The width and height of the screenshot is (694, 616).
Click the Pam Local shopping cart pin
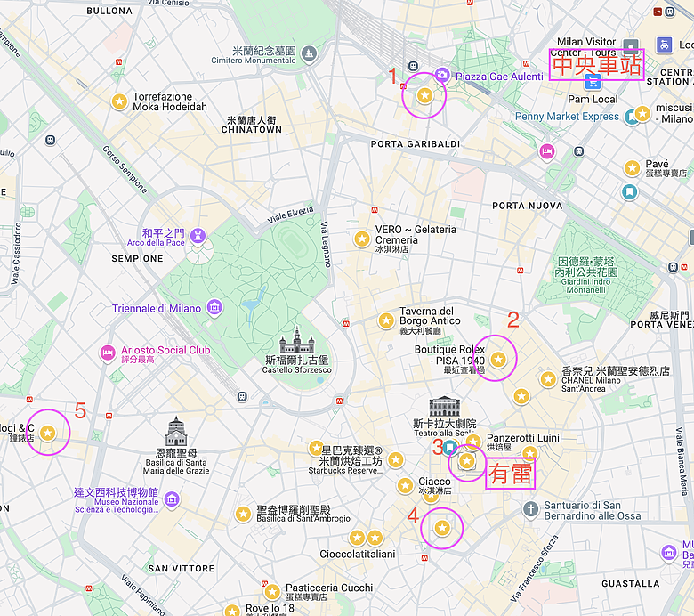[593, 83]
